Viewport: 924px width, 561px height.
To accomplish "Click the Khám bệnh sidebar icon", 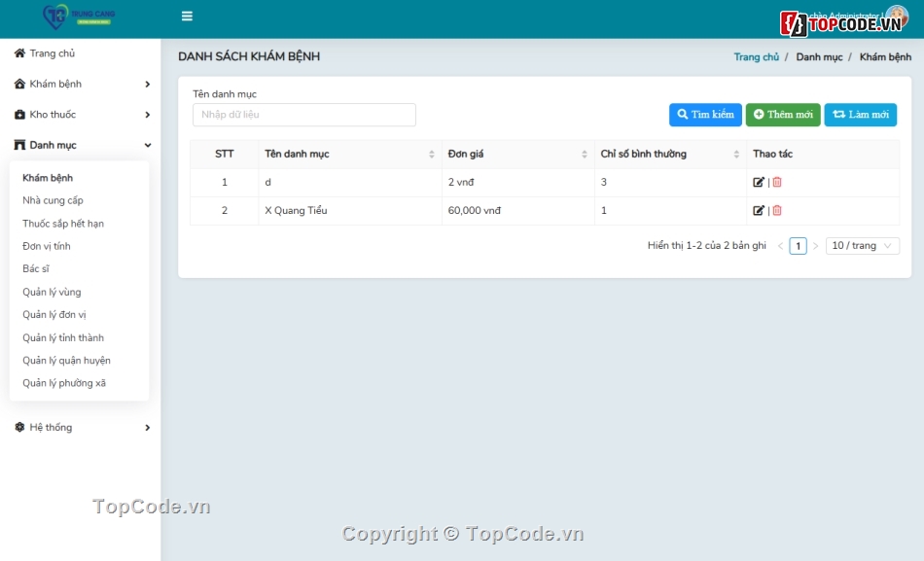I will coord(19,84).
